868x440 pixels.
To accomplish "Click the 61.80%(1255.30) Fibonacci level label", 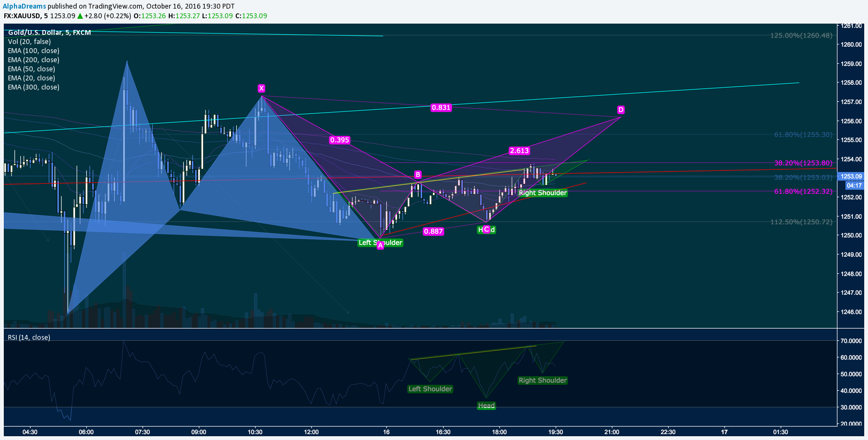I will click(x=804, y=135).
